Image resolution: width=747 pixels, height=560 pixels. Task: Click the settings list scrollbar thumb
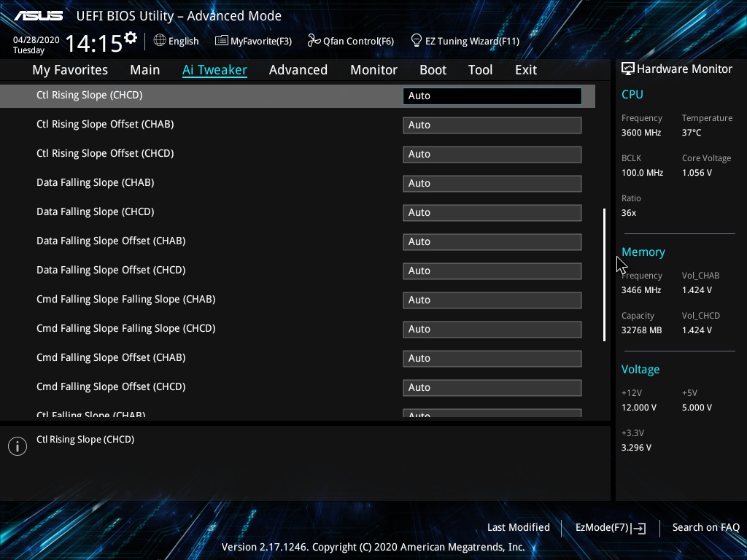[604, 275]
